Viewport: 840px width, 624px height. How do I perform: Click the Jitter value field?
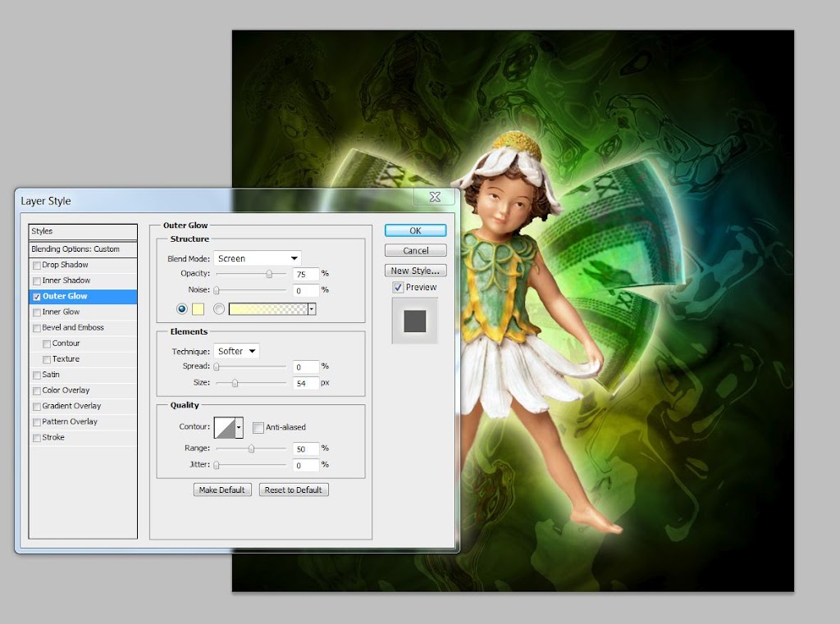tap(306, 465)
